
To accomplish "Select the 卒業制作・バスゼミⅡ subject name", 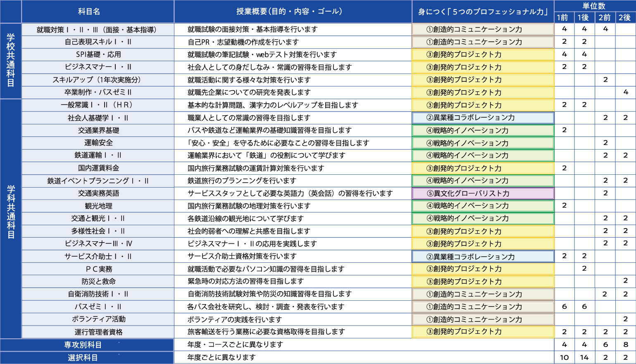I will pos(98,92).
